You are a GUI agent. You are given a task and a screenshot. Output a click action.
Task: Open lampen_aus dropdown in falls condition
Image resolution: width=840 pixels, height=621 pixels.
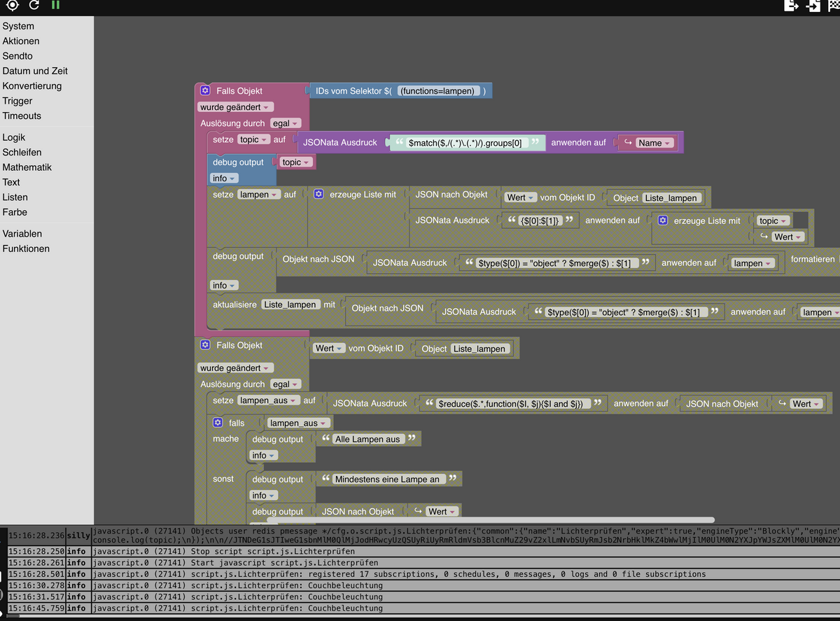pyautogui.click(x=300, y=423)
